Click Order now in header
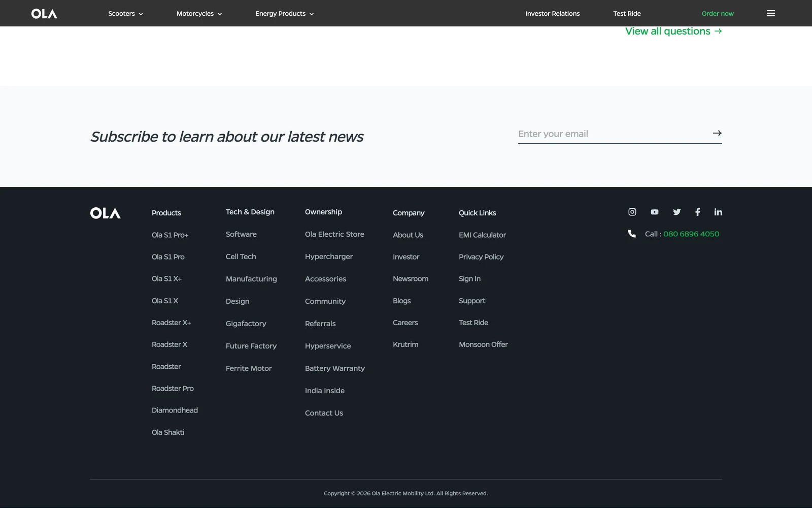The height and width of the screenshot is (508, 812). [x=718, y=14]
